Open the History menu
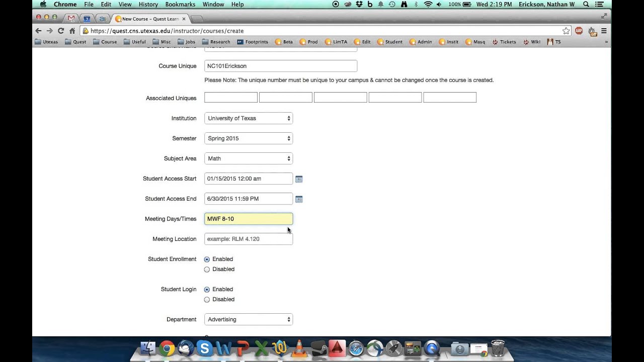The image size is (644, 362). coord(148,4)
